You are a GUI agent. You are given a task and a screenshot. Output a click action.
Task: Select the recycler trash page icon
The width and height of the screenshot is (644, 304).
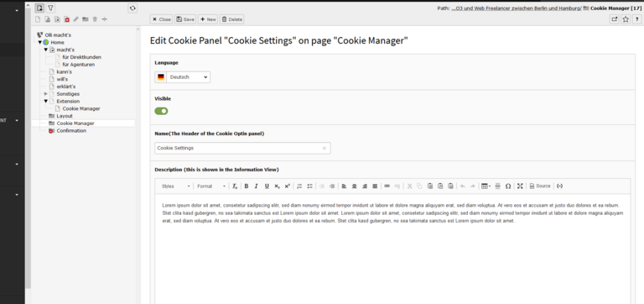coord(95,19)
